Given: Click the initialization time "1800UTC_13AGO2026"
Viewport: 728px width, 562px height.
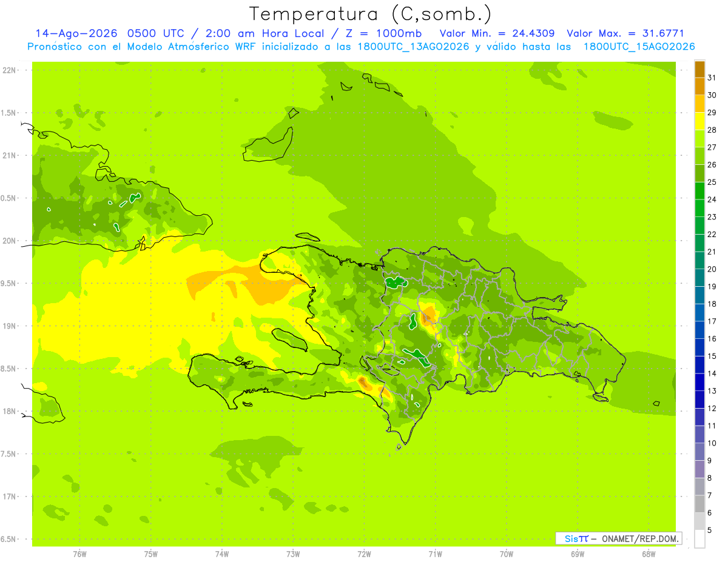Looking at the screenshot, I should pyautogui.click(x=413, y=47).
